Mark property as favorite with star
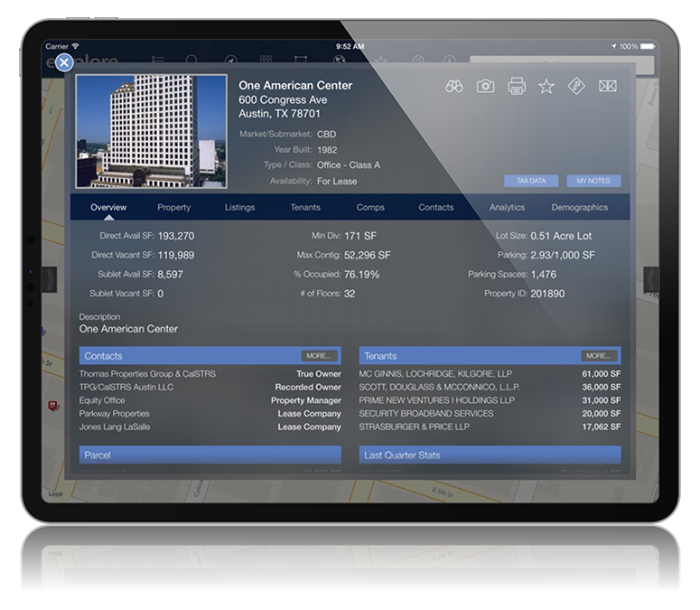 [546, 86]
